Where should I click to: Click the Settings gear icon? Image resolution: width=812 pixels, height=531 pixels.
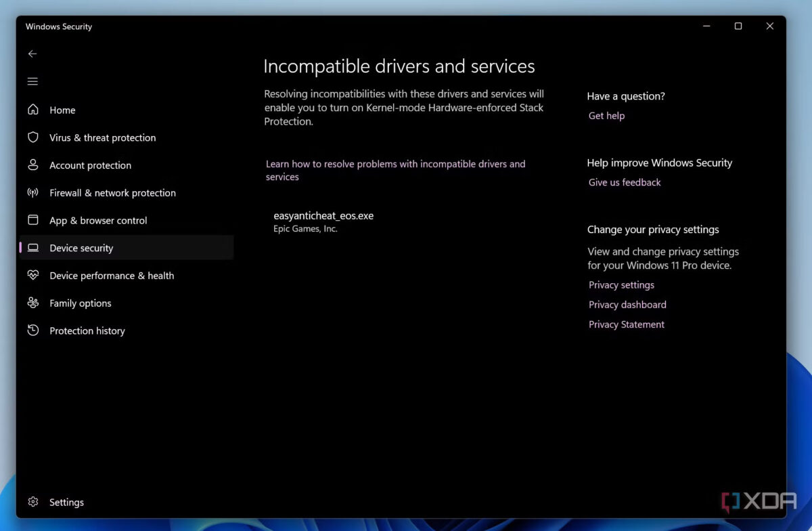click(32, 502)
